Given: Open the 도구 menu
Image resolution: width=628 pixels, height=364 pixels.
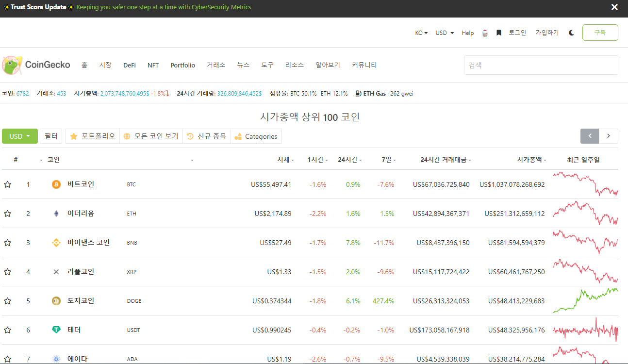Looking at the screenshot, I should pyautogui.click(x=267, y=65).
